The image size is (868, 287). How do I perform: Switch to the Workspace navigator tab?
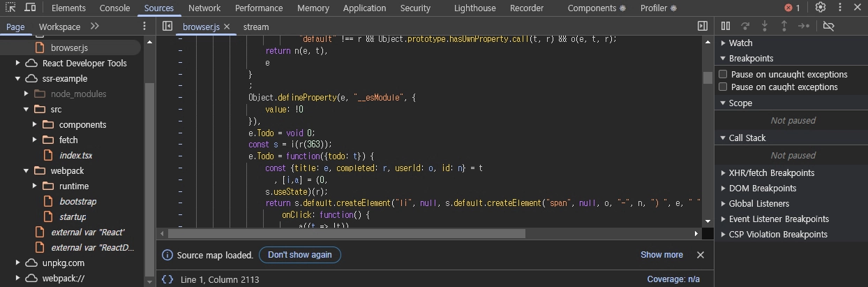(59, 27)
